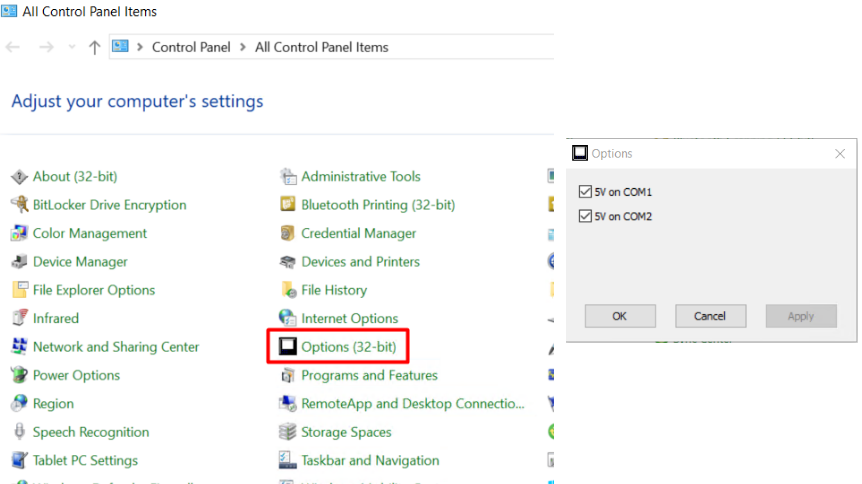This screenshot has height=484, width=862.
Task: Click the Device Manager icon
Action: pyautogui.click(x=18, y=262)
